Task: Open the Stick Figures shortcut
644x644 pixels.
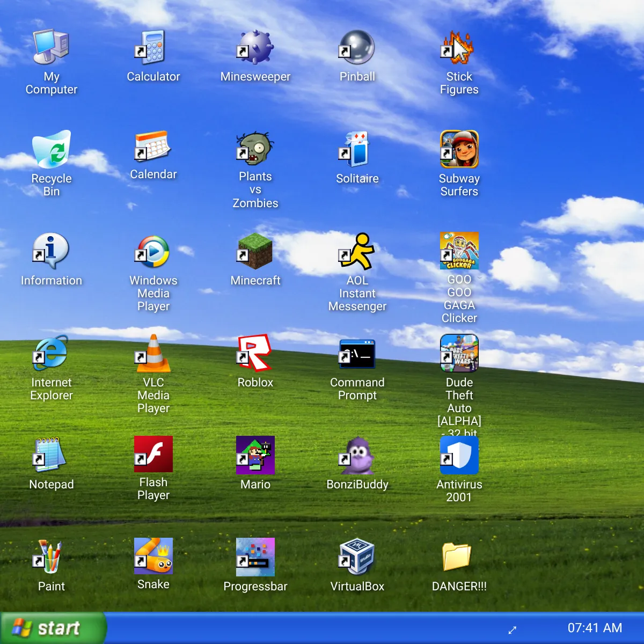Action: point(459,47)
